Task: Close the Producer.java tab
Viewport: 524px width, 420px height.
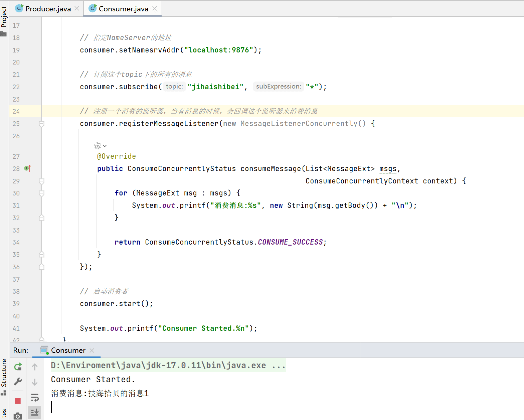Action: pyautogui.click(x=77, y=9)
